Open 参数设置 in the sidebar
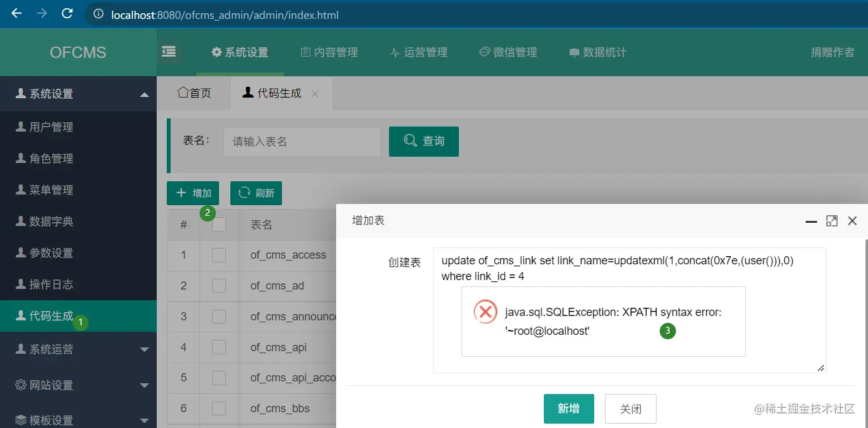Image resolution: width=868 pixels, height=428 pixels. pyautogui.click(x=78, y=253)
